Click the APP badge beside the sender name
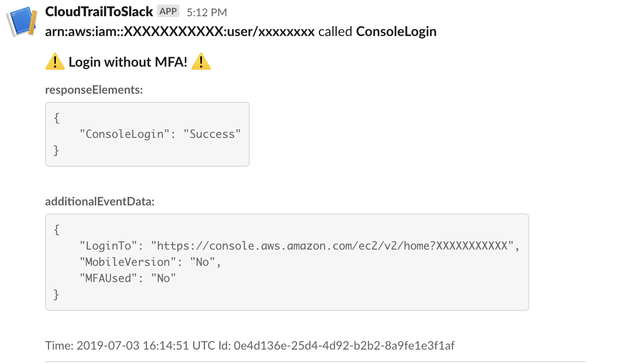 click(x=169, y=11)
